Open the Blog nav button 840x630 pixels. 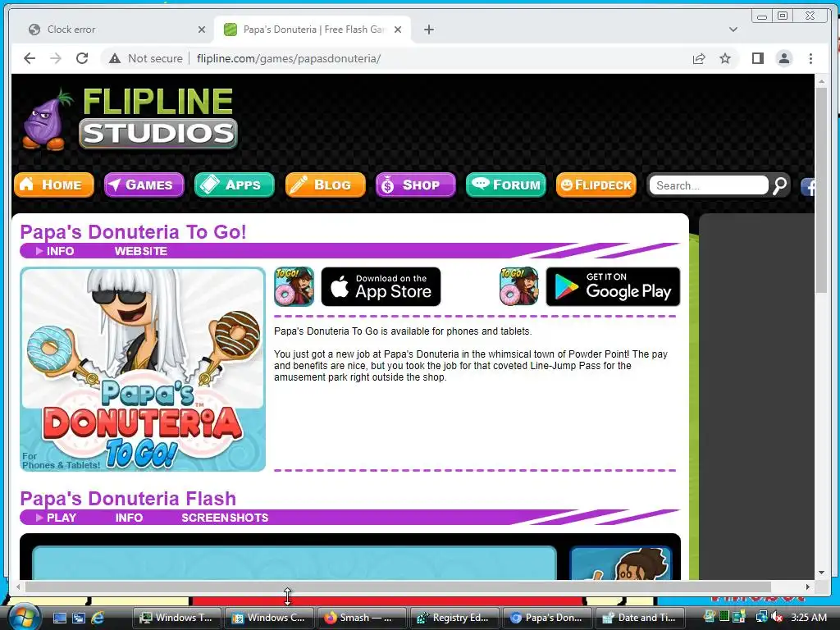coord(325,185)
